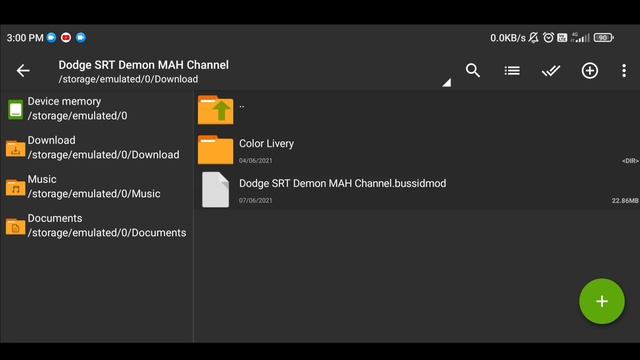Open the Documents folder shortcut icon
The image size is (640, 360).
point(16,226)
